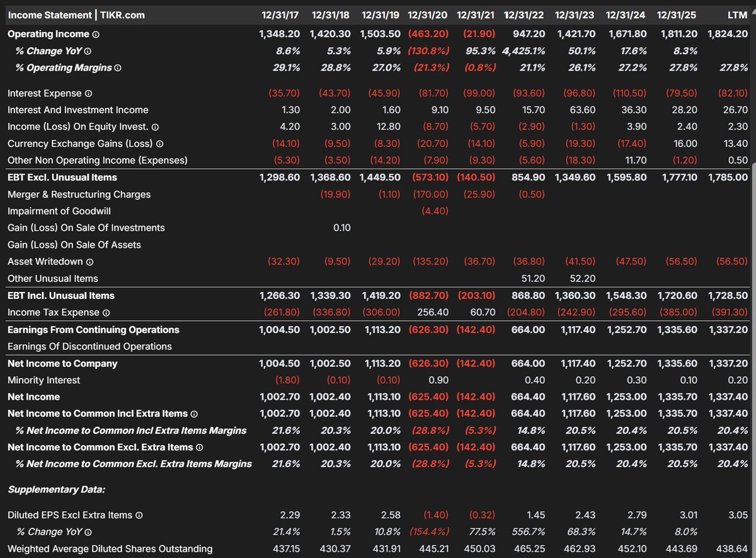This screenshot has width=756, height=558.
Task: Click Interest And Investment Income value 63.60
Action: [583, 110]
